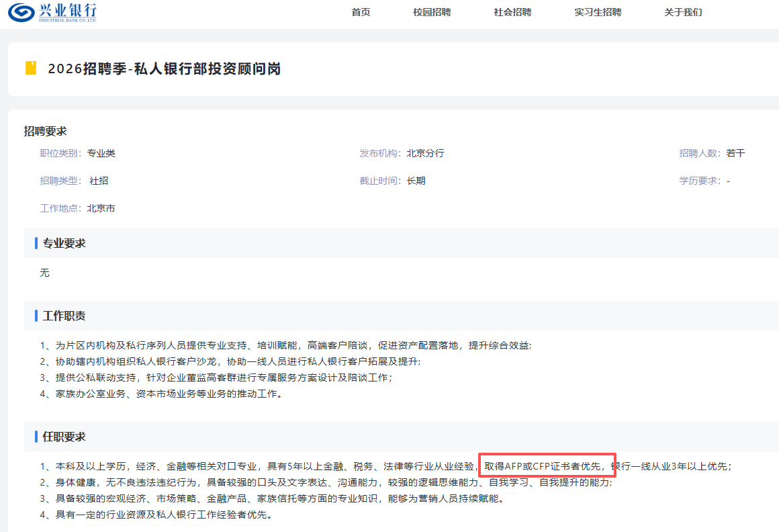
Task: Click the 学历要求 label
Action: click(x=699, y=181)
